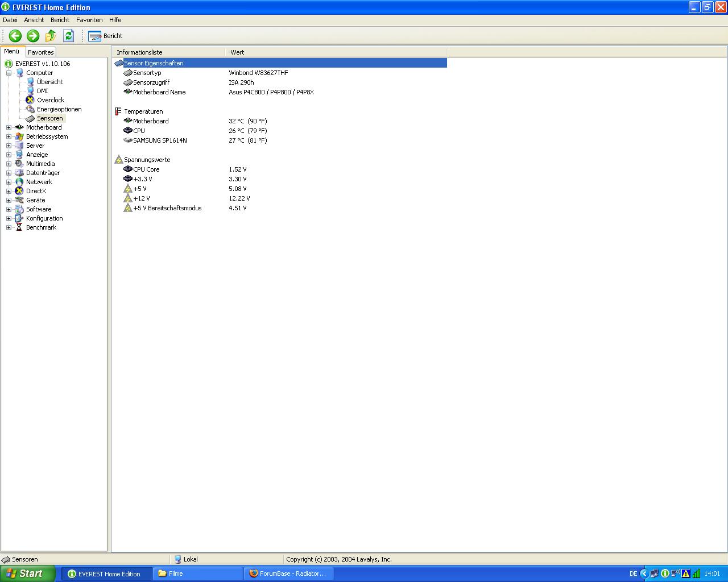
Task: Click the Konfiguration icon in tree
Action: coord(19,218)
